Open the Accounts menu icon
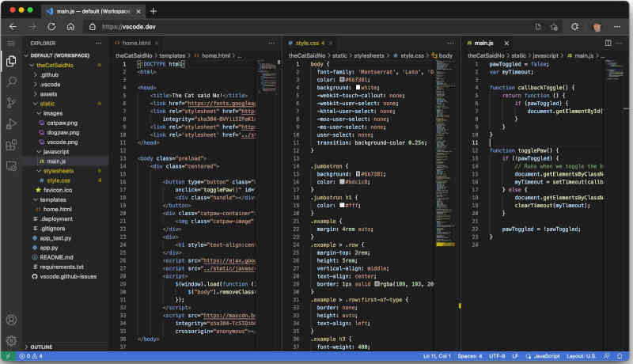The width and height of the screenshot is (633, 364). (11, 320)
